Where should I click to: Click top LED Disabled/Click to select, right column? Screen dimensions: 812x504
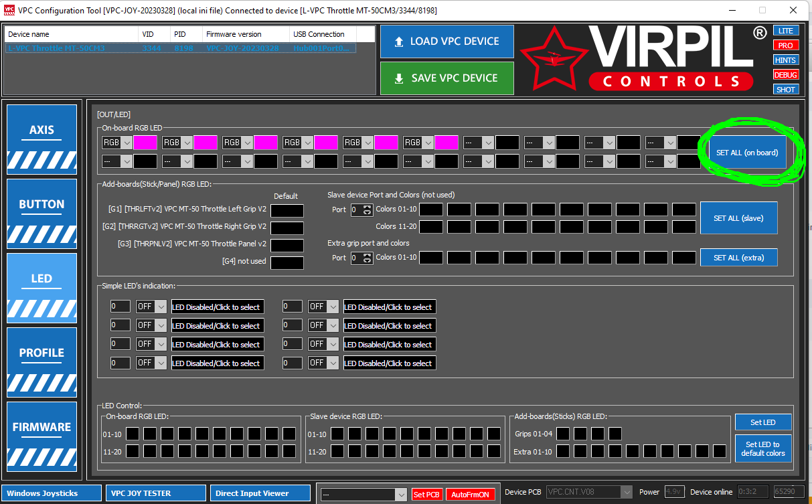(390, 307)
